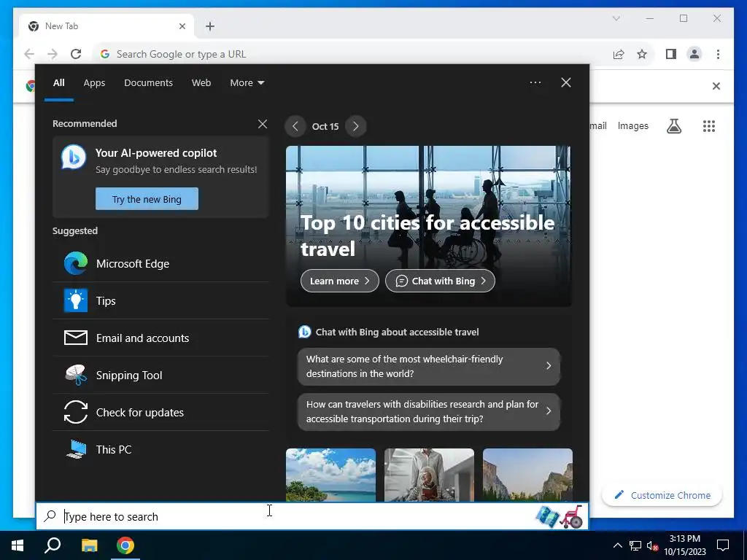Open Check for updates suggestion

[x=160, y=412]
